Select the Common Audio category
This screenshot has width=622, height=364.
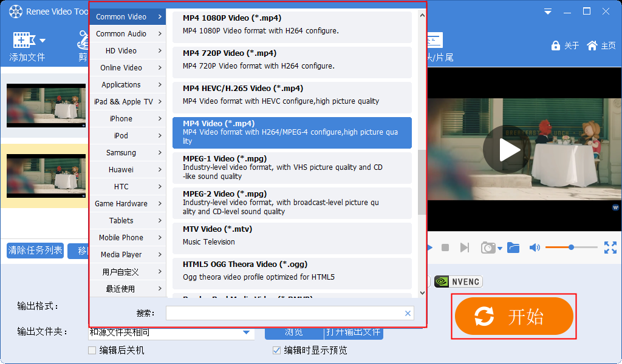click(x=128, y=33)
